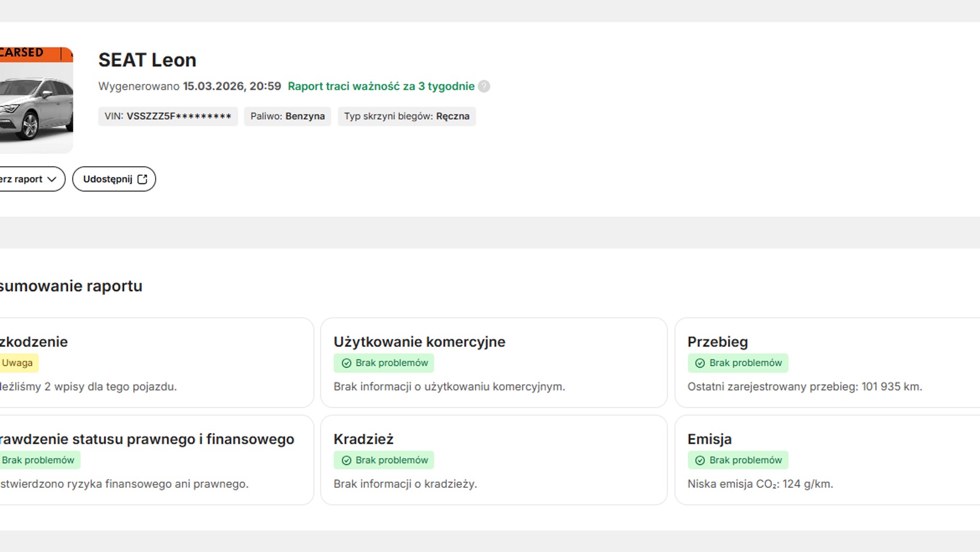Click the VIN number tag

coord(168,116)
